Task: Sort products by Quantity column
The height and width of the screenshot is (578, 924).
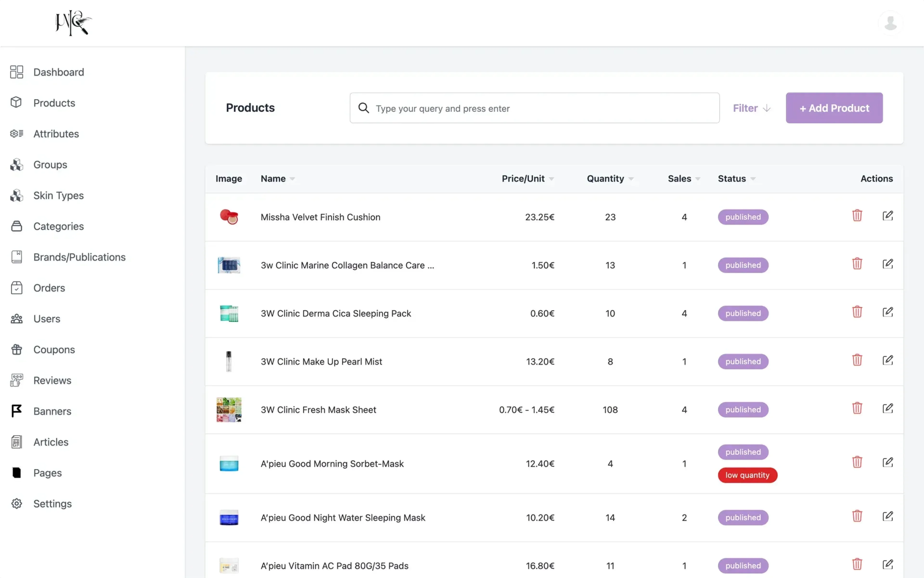Action: [610, 178]
